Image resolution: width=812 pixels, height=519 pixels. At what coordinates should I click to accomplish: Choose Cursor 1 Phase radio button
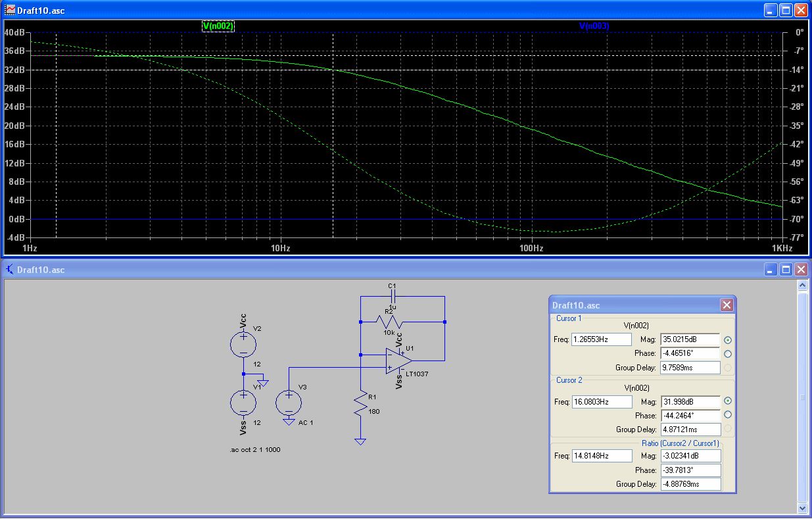pyautogui.click(x=728, y=354)
